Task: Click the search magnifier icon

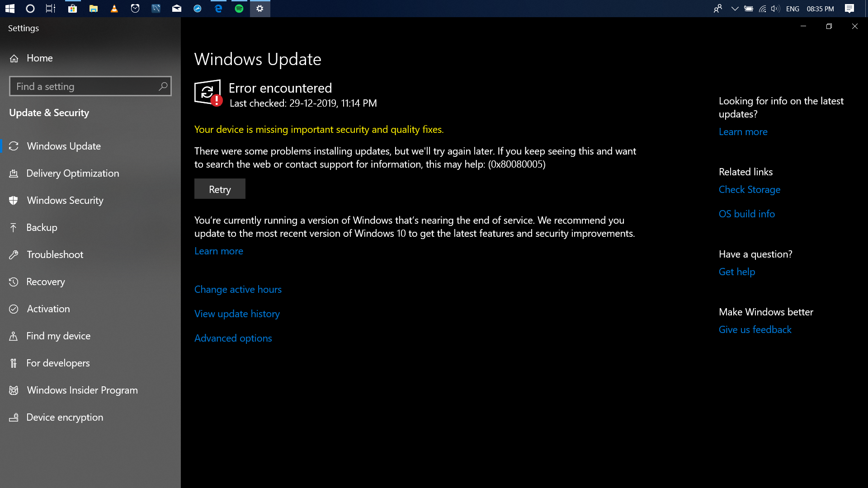Action: 163,86
